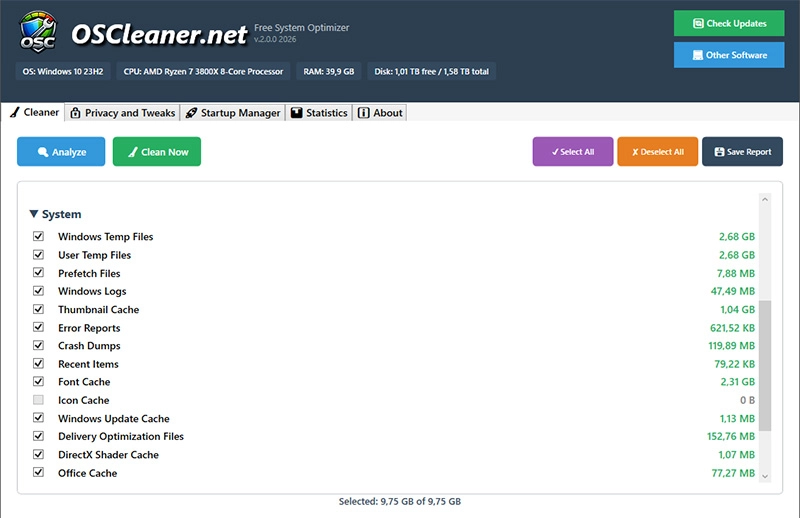Switch to the Cleaner tab
Screen dimensions: 800x518
[34, 112]
